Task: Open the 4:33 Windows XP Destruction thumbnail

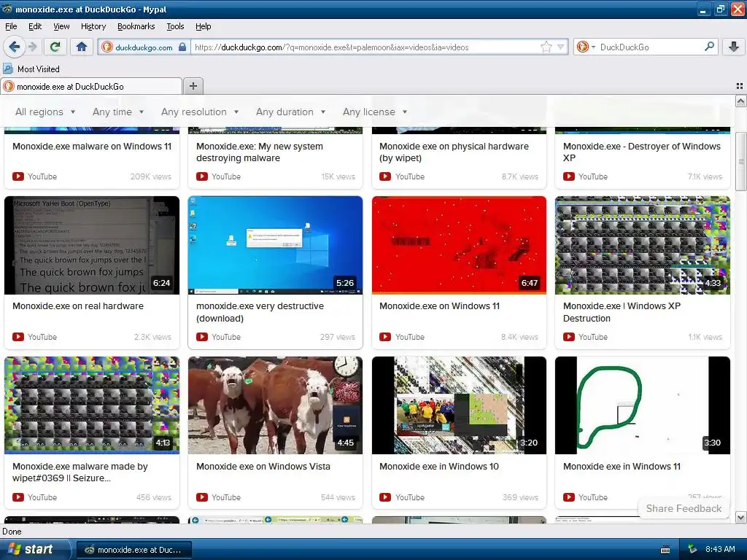Action: tap(643, 245)
